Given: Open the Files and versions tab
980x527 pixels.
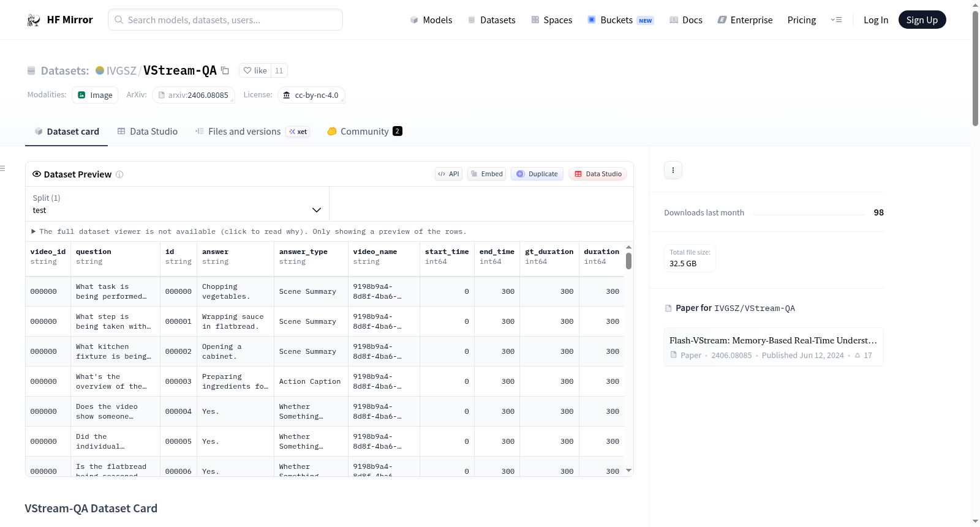Looking at the screenshot, I should click(252, 132).
